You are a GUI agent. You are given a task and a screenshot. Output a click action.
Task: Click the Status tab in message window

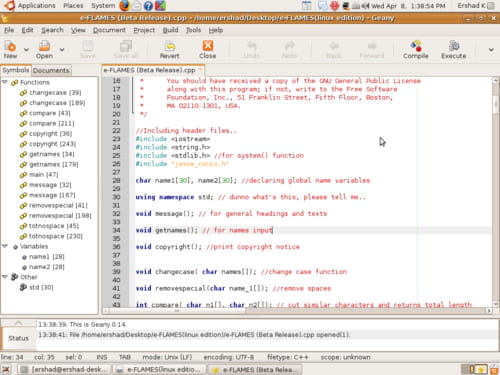19,338
